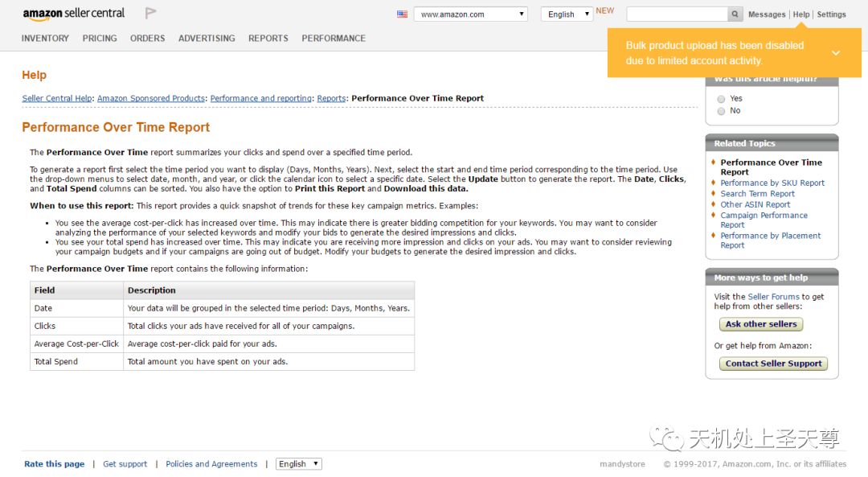Open Policies and Agreements footer link
This screenshot has height=477, width=868.
tap(211, 463)
